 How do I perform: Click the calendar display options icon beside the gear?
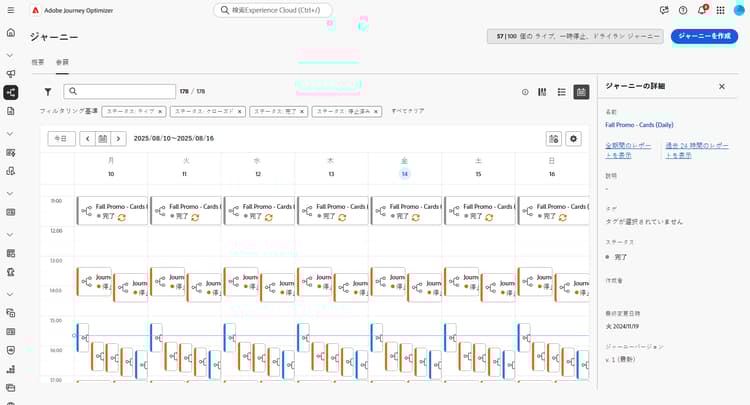[554, 139]
